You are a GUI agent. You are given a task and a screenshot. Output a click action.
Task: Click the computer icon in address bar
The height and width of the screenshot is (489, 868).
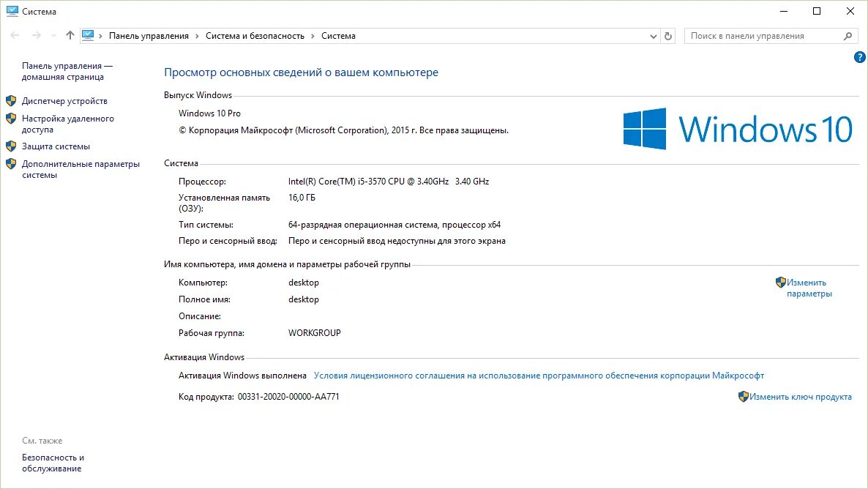pos(88,35)
